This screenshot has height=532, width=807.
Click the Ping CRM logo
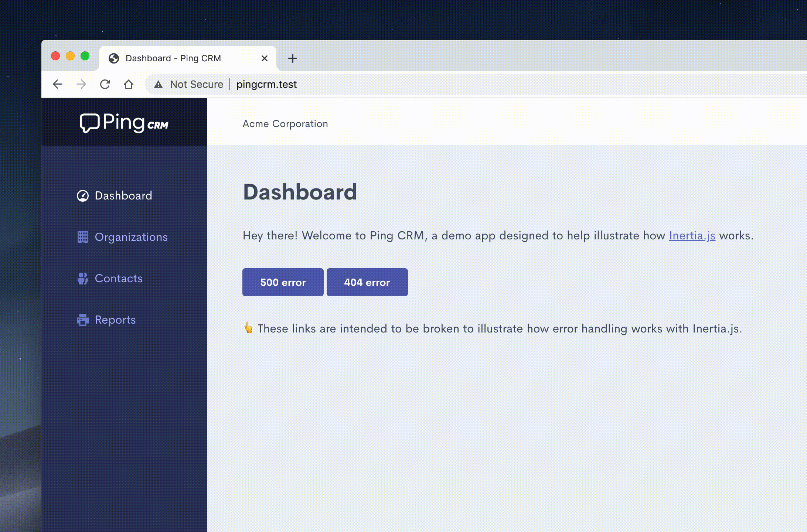point(124,123)
